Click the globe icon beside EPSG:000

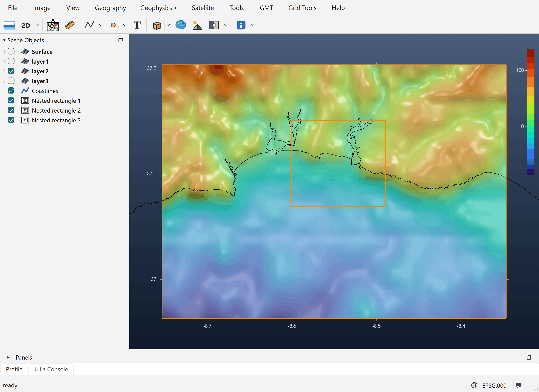coord(474,385)
